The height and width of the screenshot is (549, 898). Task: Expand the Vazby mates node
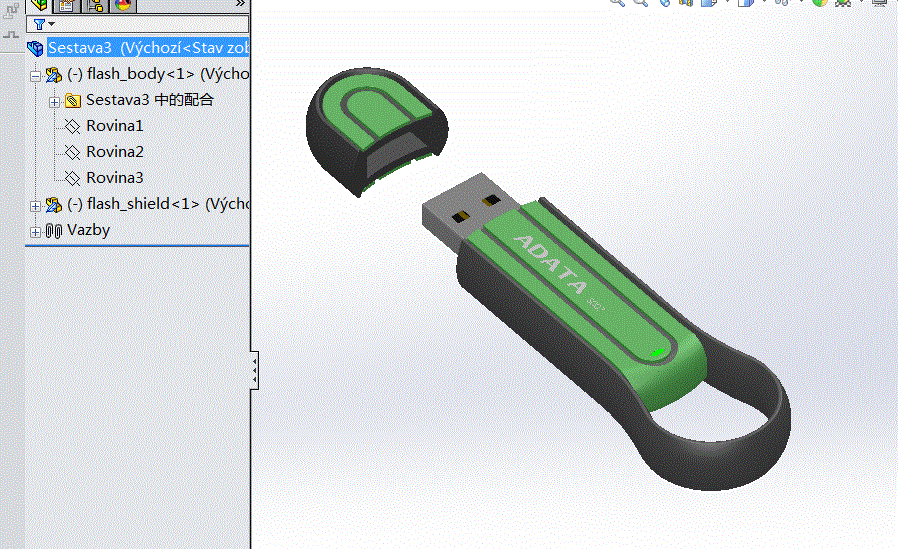(36, 232)
